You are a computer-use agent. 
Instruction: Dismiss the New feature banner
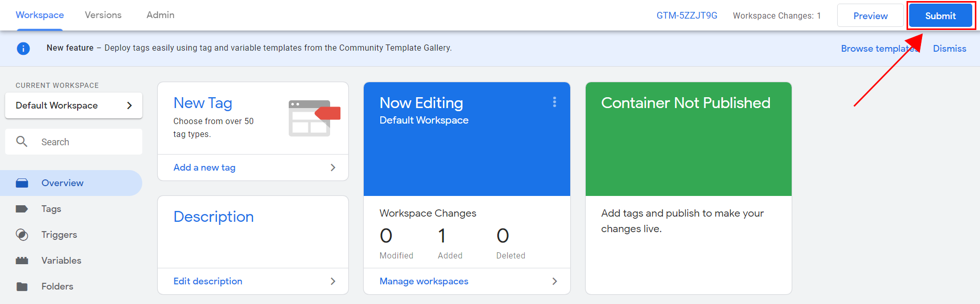click(949, 49)
